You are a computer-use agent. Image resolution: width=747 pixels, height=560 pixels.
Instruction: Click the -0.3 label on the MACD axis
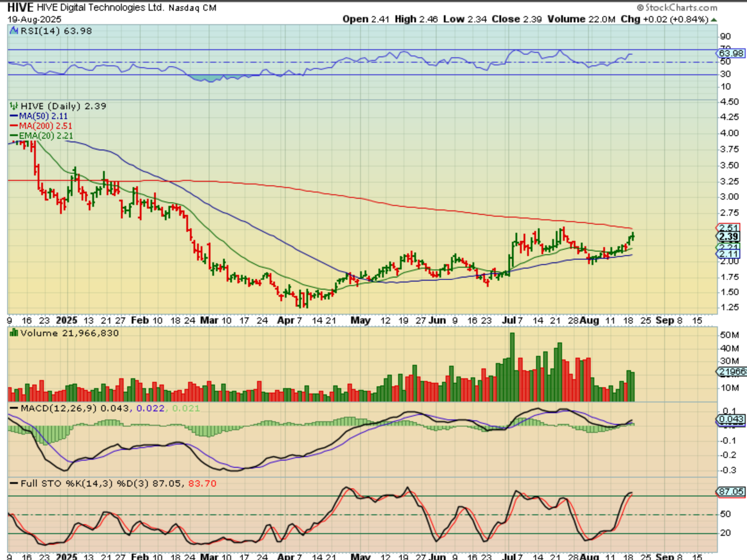(x=728, y=470)
